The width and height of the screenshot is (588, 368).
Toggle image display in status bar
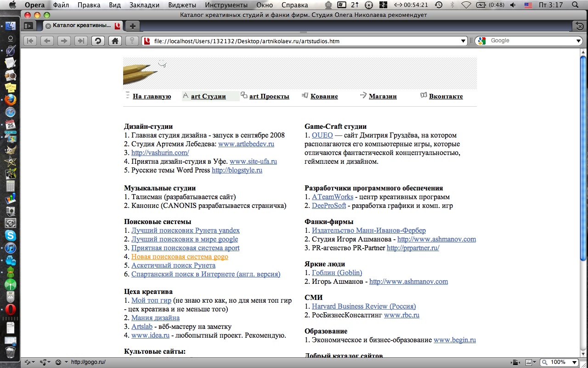(x=529, y=362)
